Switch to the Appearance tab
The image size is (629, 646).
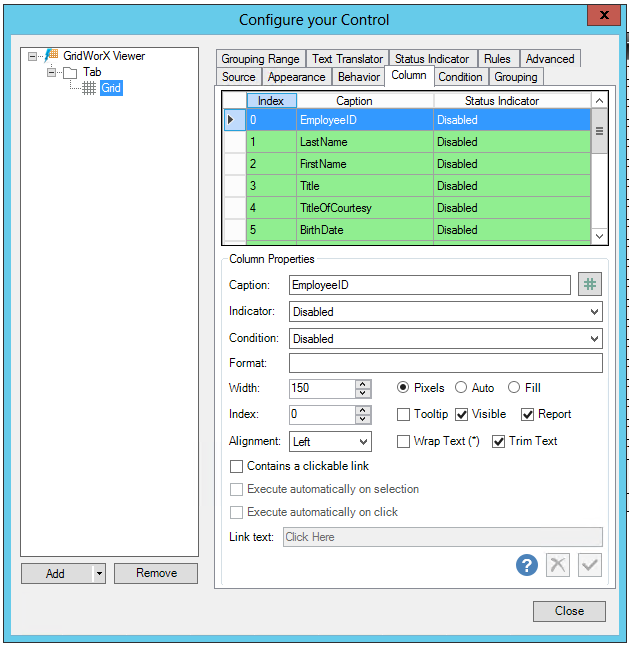coord(296,77)
